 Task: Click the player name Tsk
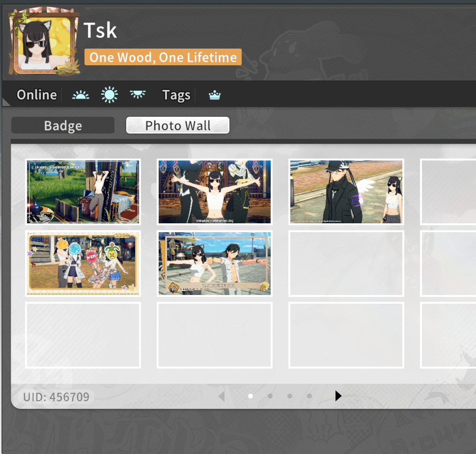100,30
